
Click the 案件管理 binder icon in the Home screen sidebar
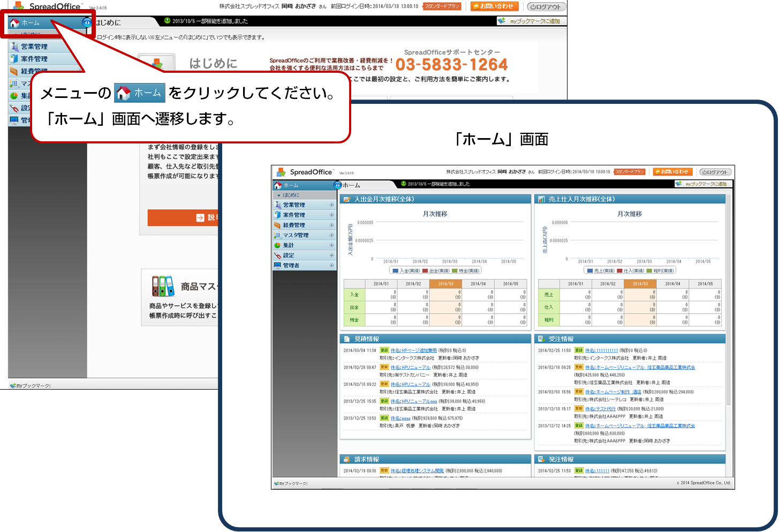point(277,215)
